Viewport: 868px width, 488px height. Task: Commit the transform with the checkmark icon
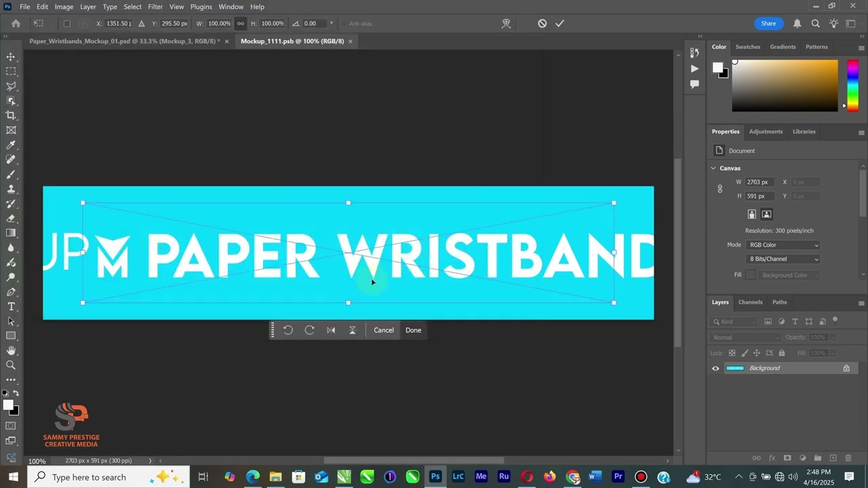pyautogui.click(x=559, y=23)
